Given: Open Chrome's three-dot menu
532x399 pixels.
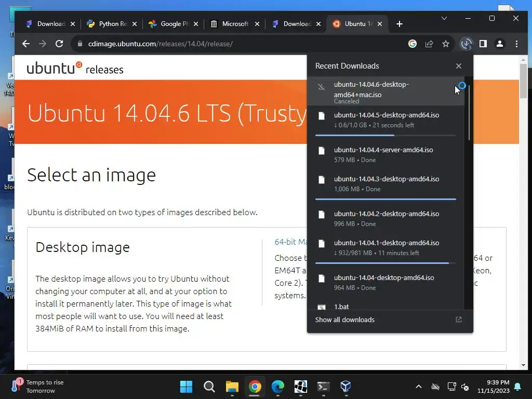Looking at the screenshot, I should tap(516, 44).
